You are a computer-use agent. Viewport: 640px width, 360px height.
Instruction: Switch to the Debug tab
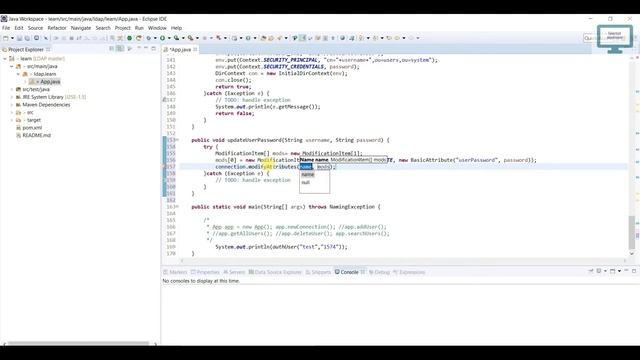[x=379, y=272]
